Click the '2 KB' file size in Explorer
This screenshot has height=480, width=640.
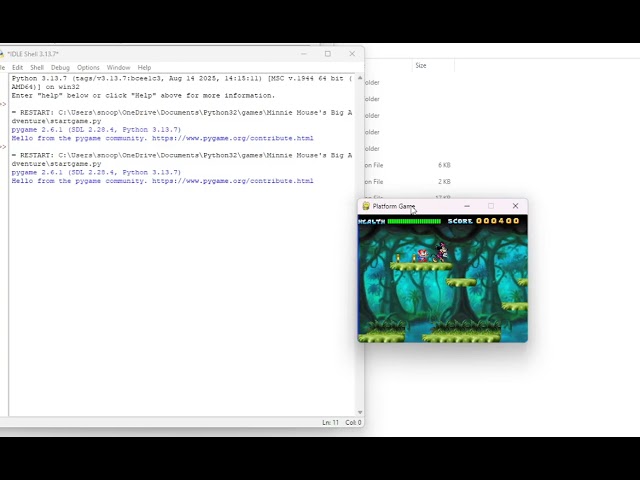coord(444,182)
